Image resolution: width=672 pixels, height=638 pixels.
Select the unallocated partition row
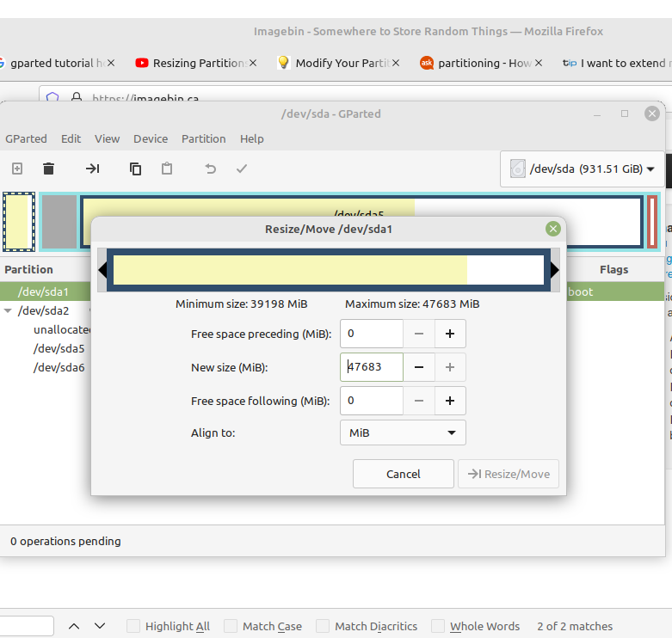click(46, 329)
